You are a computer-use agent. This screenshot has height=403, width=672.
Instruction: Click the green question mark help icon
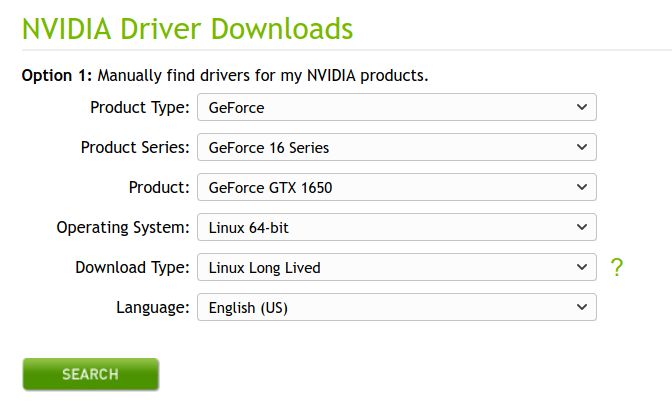pyautogui.click(x=616, y=267)
